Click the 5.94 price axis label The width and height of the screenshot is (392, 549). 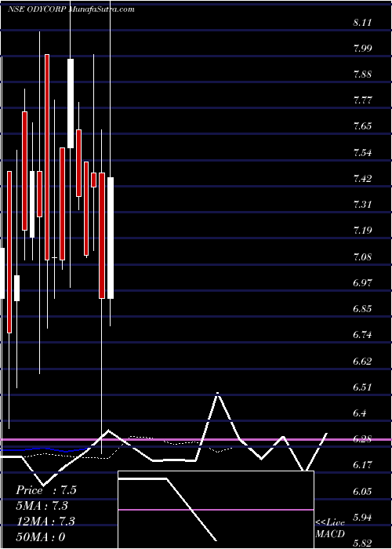pos(362,517)
